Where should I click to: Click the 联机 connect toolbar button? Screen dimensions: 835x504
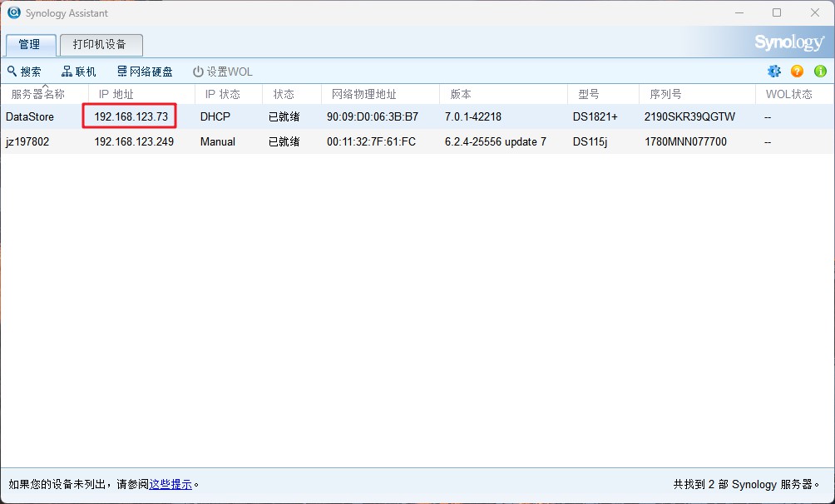coord(79,72)
